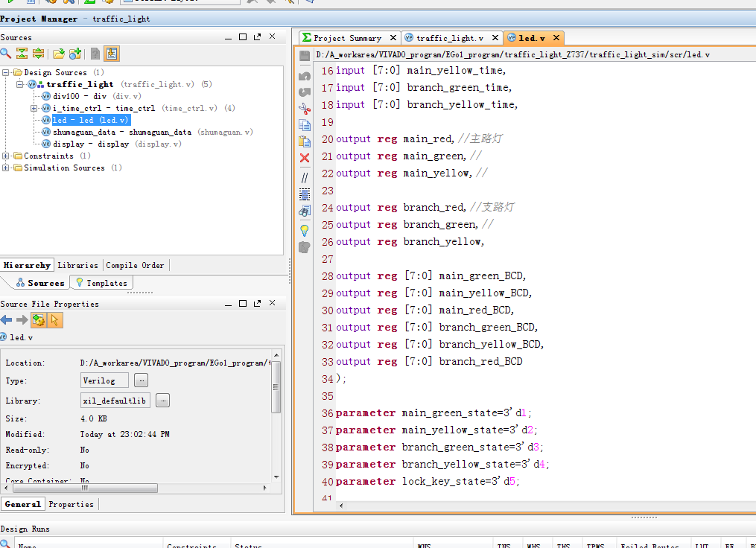Collapse the traffic_light top module node
This screenshot has width=756, height=548.
click(20, 84)
